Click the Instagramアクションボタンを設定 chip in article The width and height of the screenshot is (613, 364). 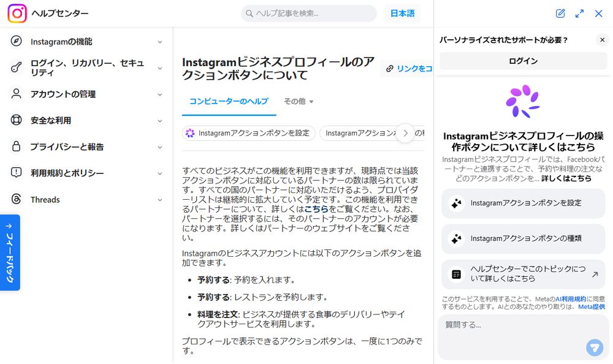tap(249, 134)
